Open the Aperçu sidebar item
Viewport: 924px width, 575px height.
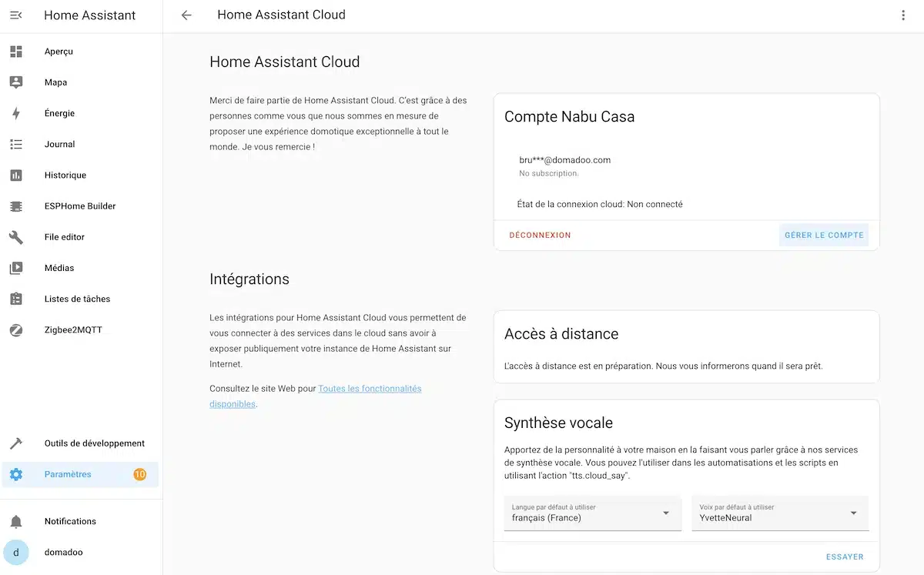coord(81,52)
